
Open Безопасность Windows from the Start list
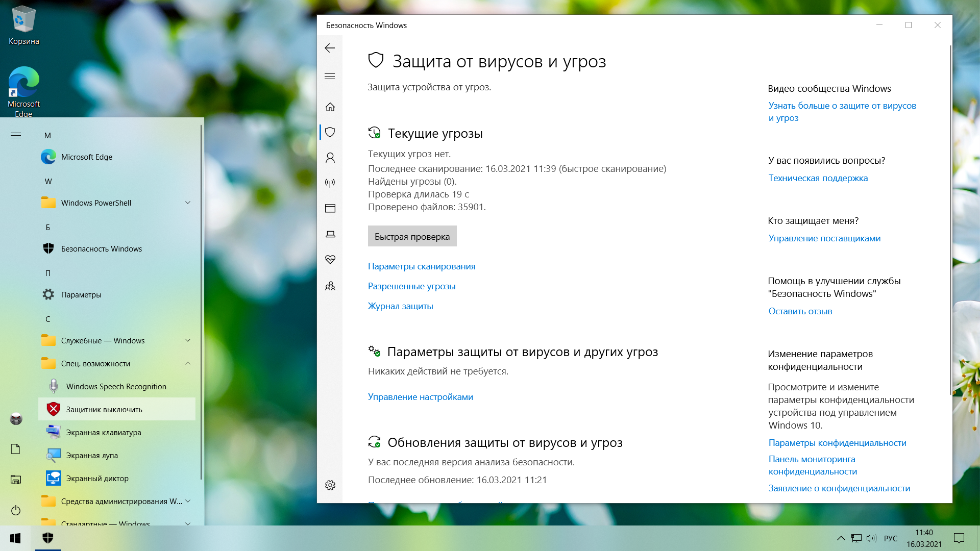[117, 249]
